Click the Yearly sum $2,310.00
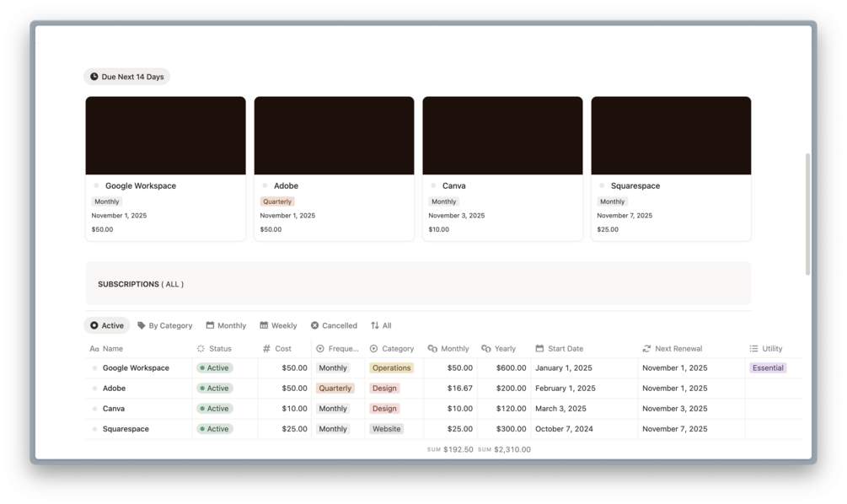Screen dimensions: 847x504 tap(504, 449)
